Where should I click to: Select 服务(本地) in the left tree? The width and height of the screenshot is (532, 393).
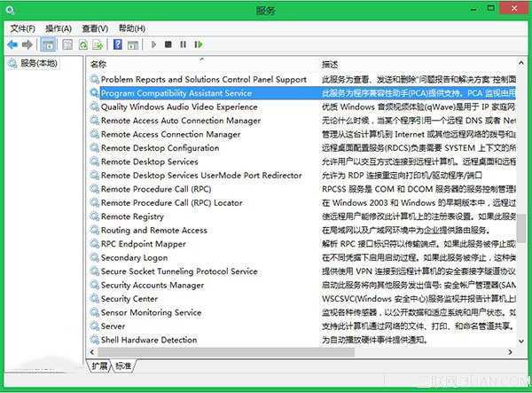point(33,63)
